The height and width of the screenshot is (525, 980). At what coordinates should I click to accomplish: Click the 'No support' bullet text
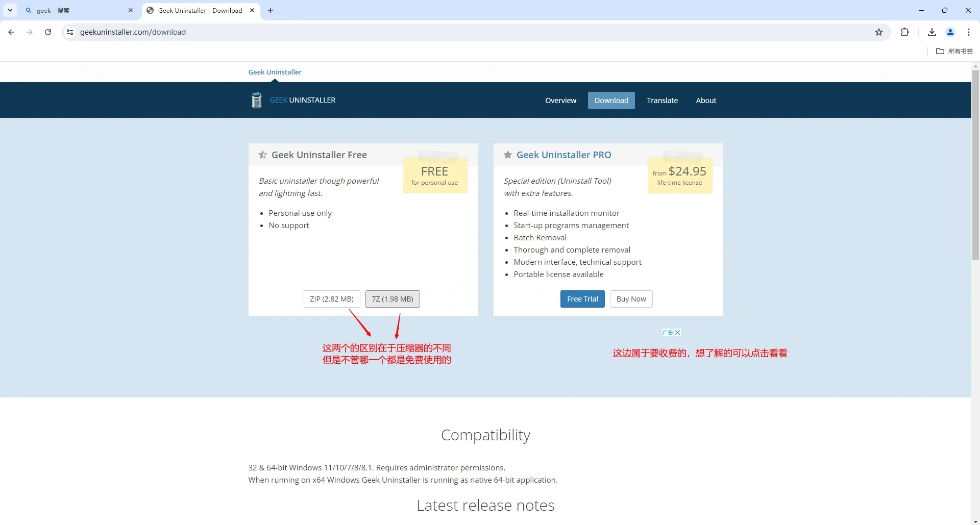pyautogui.click(x=289, y=225)
